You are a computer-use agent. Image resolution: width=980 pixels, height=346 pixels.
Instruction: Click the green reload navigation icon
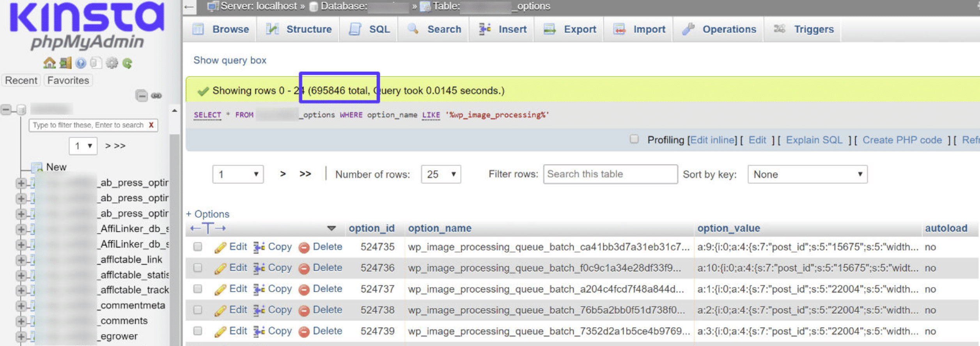(127, 63)
